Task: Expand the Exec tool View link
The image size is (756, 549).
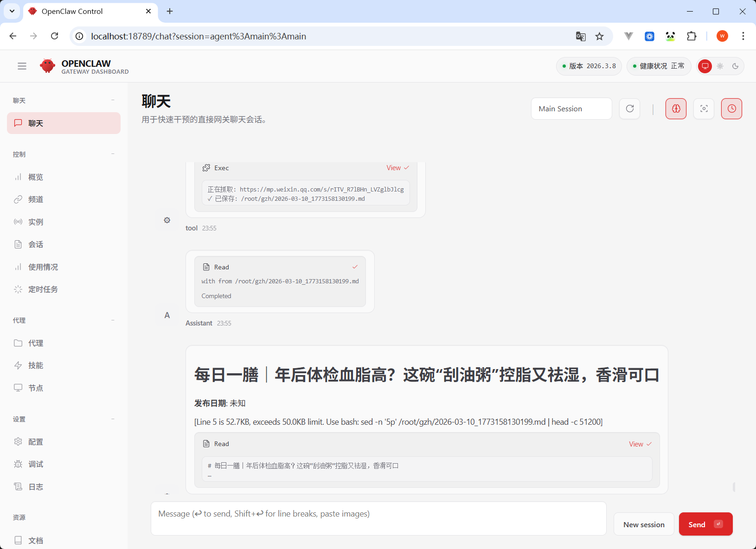Action: click(x=397, y=168)
